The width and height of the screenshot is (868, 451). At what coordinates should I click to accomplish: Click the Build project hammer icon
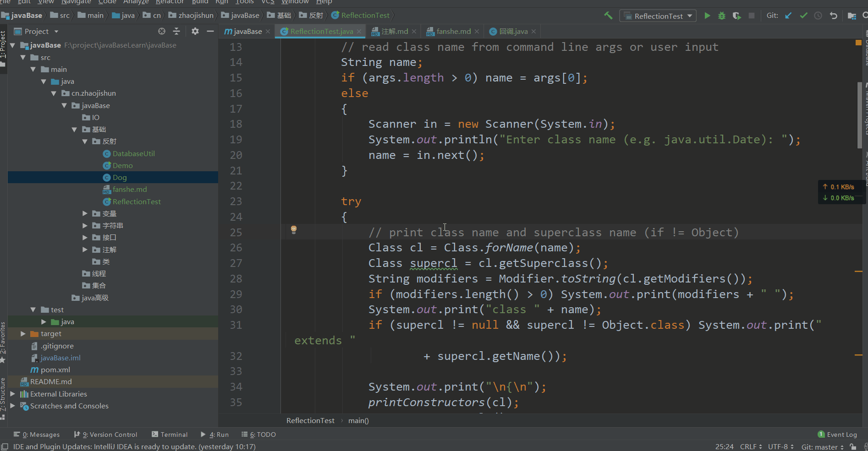[608, 16]
